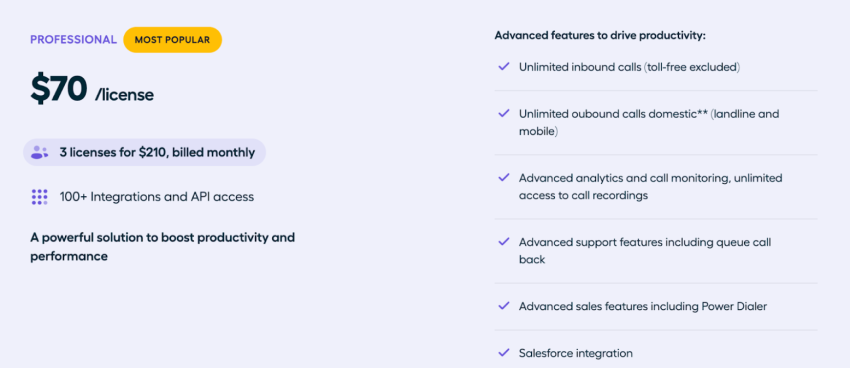Click checkmark beside Unlimited outbound calls domestic
Screen dimensions: 850x368
(504, 114)
